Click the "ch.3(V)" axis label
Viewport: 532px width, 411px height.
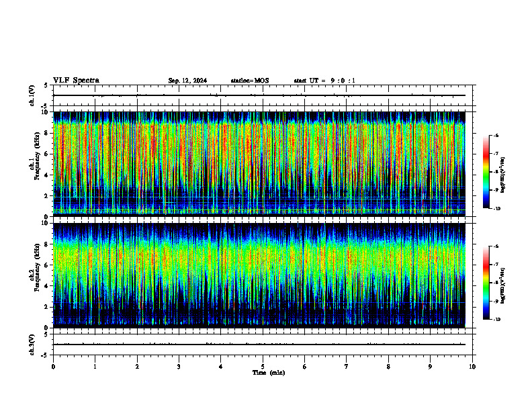coord(32,345)
